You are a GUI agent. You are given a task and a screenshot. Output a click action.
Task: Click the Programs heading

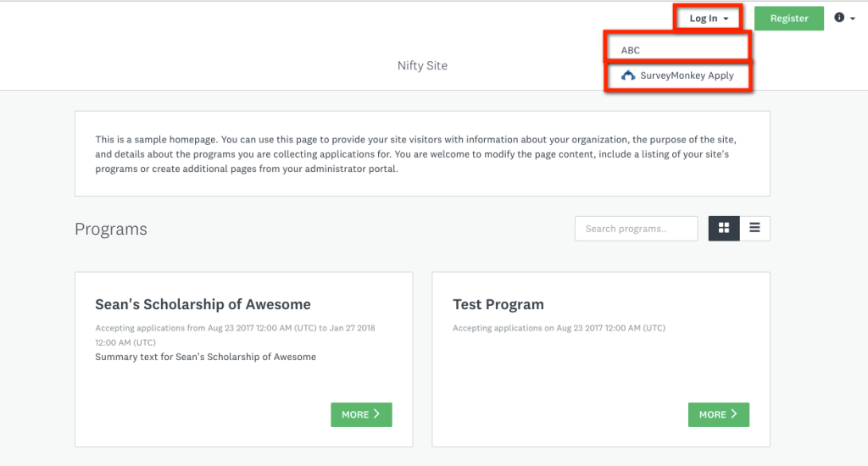(111, 229)
